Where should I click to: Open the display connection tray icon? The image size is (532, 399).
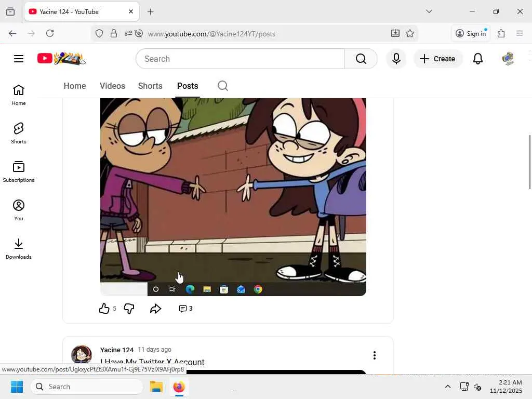[464, 387]
